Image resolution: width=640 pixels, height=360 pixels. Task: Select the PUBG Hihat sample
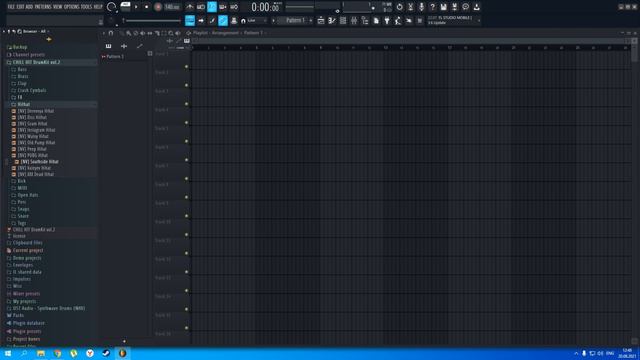32,155
